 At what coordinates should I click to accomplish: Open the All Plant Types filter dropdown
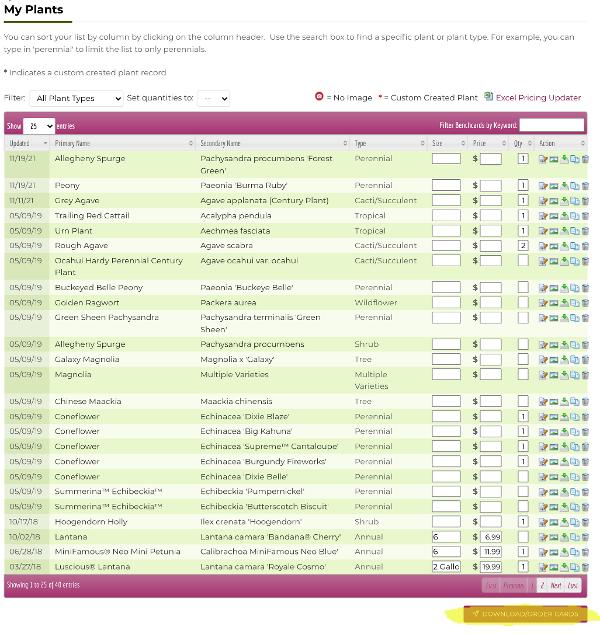tap(76, 98)
